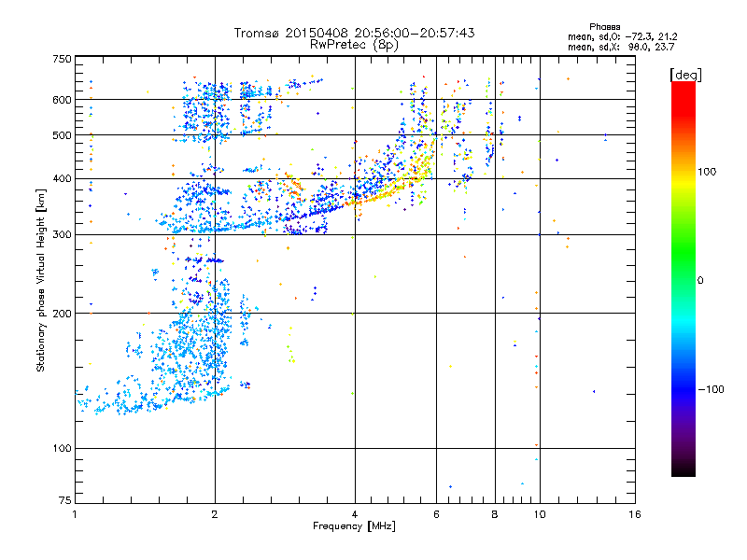Click the black bottom of the colorbar
Viewport: 747px width, 560px height.
(684, 471)
